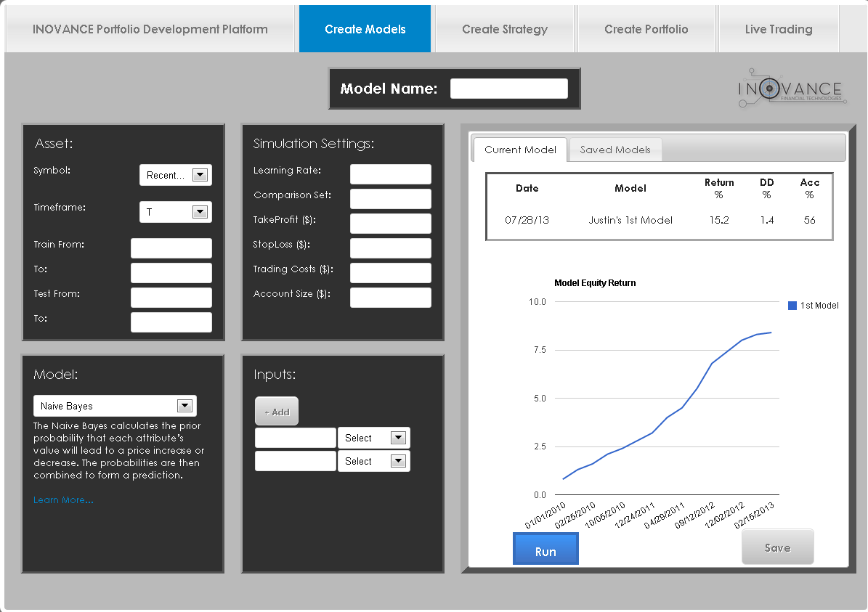The width and height of the screenshot is (868, 612).
Task: Follow the Learn More link
Action: [x=63, y=499]
